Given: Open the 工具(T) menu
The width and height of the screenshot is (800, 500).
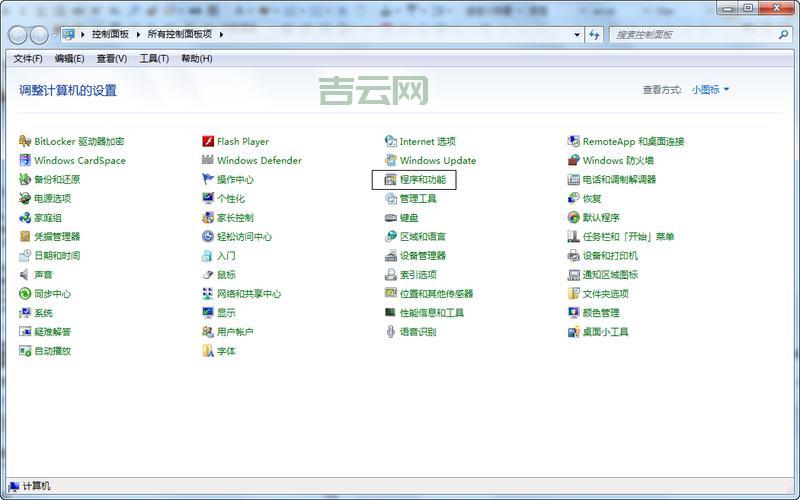Looking at the screenshot, I should [x=154, y=59].
